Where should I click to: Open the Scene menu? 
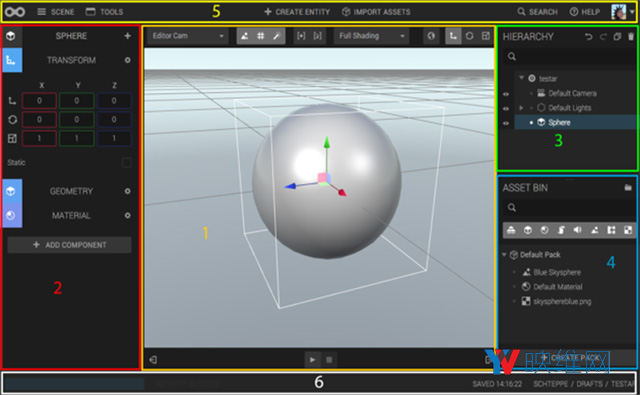point(56,12)
